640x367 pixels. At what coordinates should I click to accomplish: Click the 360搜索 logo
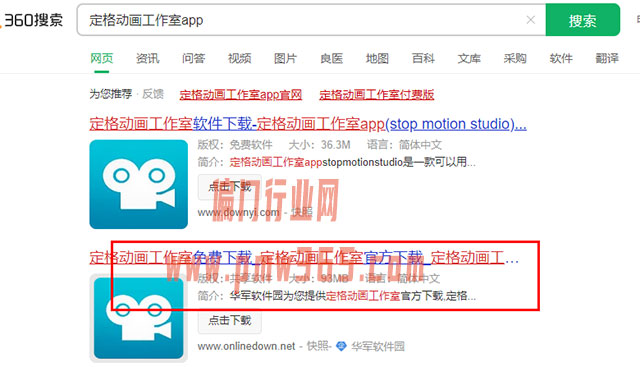[x=32, y=20]
